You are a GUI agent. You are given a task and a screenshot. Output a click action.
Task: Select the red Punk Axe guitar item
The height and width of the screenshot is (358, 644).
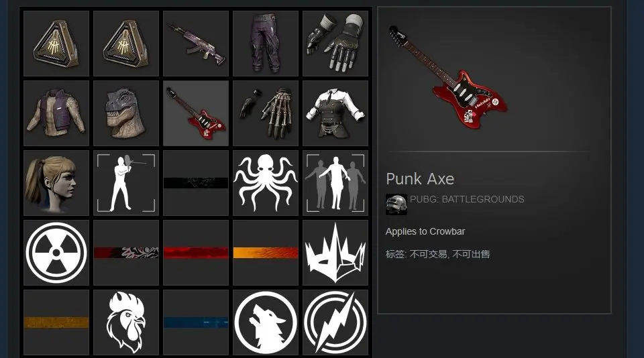pos(195,113)
